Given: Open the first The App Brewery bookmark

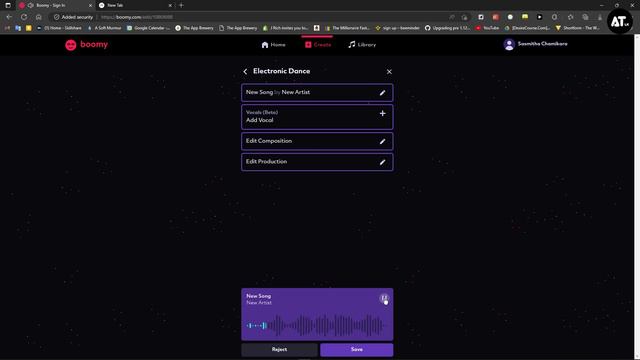Looking at the screenshot, I should pyautogui.click(x=194, y=28).
